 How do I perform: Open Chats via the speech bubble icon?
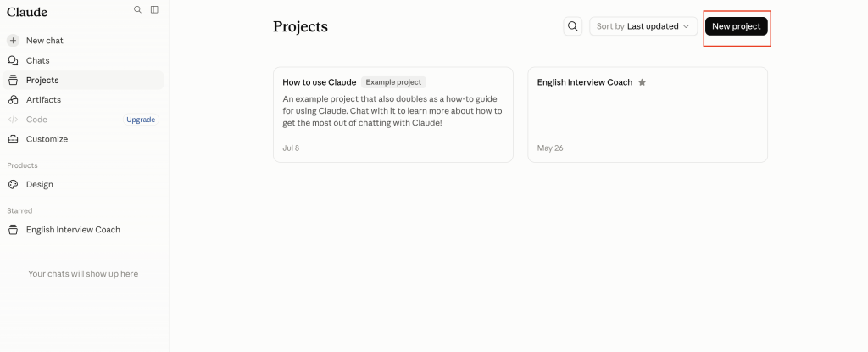(14, 60)
